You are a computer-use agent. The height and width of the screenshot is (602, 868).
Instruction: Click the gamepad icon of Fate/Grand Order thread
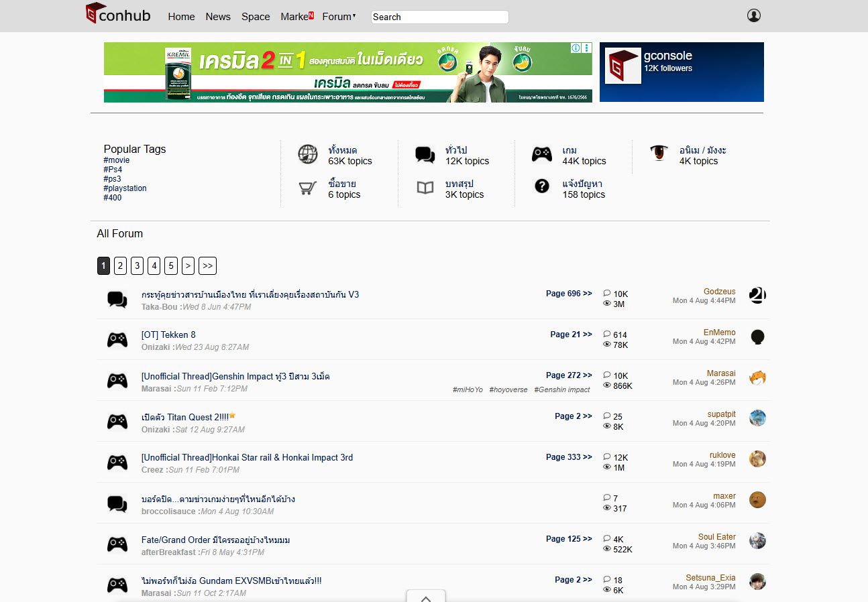pos(117,544)
